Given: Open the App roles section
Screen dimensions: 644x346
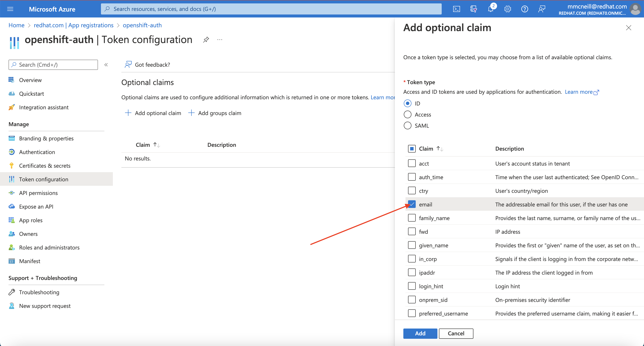Looking at the screenshot, I should point(31,220).
